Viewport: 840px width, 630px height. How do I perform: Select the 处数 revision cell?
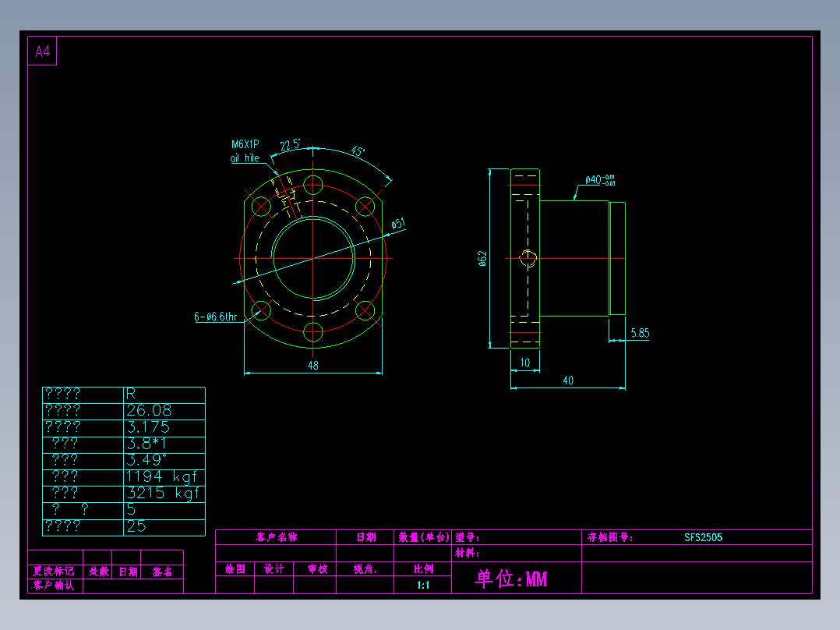tap(98, 572)
